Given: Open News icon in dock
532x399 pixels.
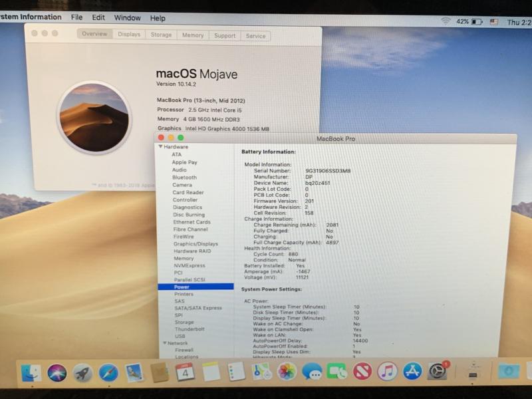Looking at the screenshot, I should [362, 371].
